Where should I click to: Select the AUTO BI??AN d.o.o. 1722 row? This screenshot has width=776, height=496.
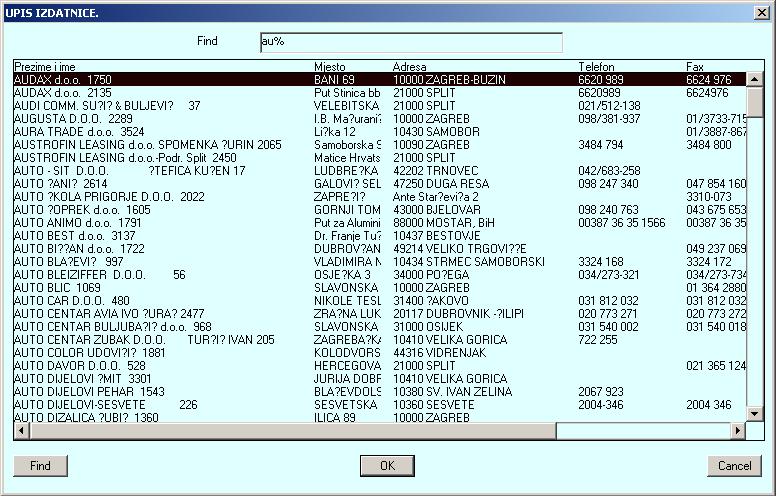coord(380,248)
